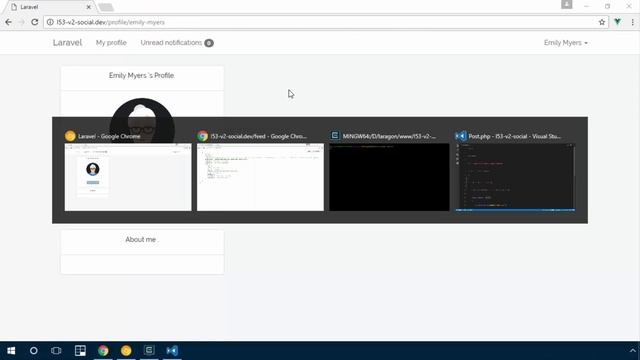The width and height of the screenshot is (640, 360).
Task: Show hidden system tray icons chevron
Action: point(633,351)
